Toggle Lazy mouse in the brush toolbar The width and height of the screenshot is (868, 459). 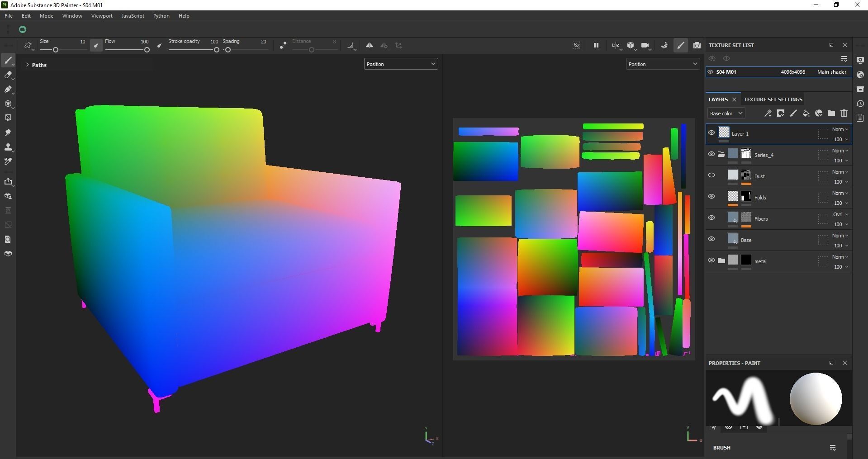tap(283, 45)
